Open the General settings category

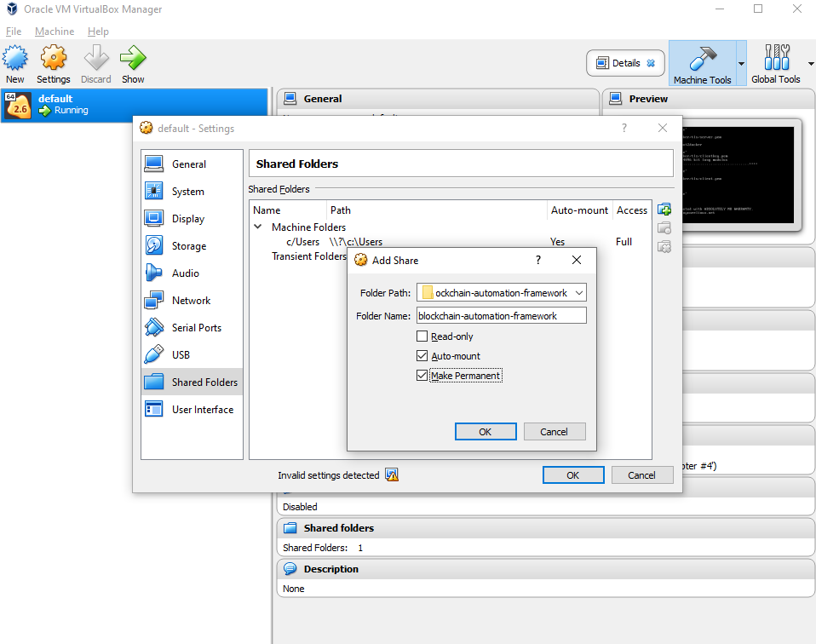coord(192,164)
